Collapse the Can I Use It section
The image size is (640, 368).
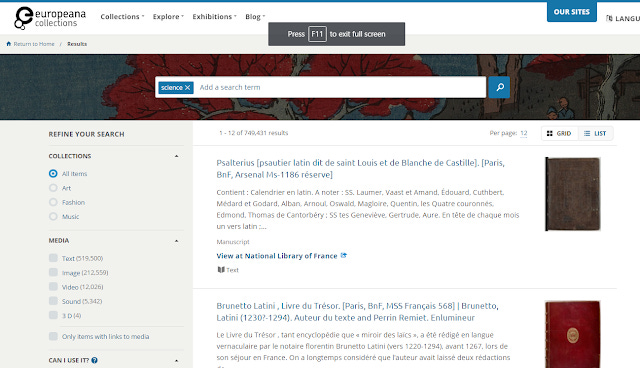point(176,361)
